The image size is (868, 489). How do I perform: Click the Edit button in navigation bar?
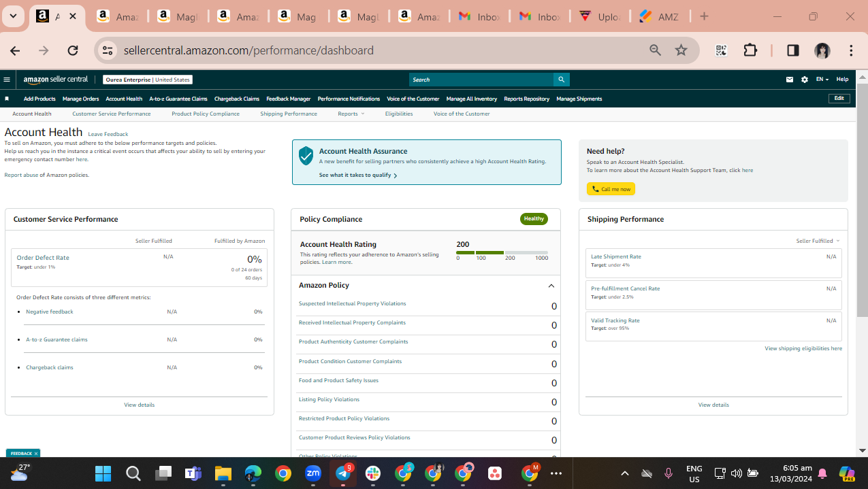(839, 98)
